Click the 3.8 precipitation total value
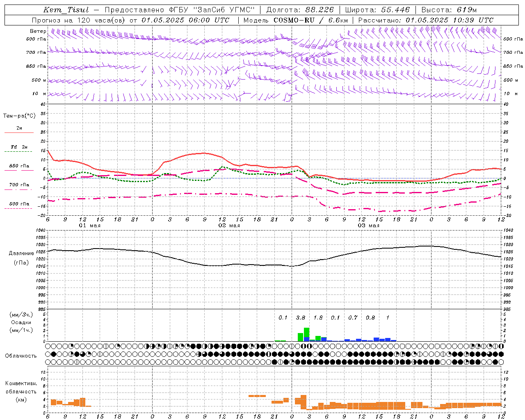This screenshot has height=420, width=525. 301,317
